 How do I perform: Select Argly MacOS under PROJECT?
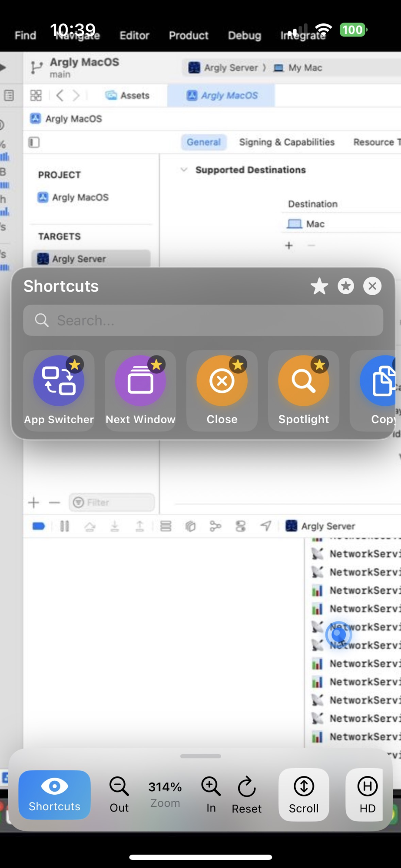[73, 197]
